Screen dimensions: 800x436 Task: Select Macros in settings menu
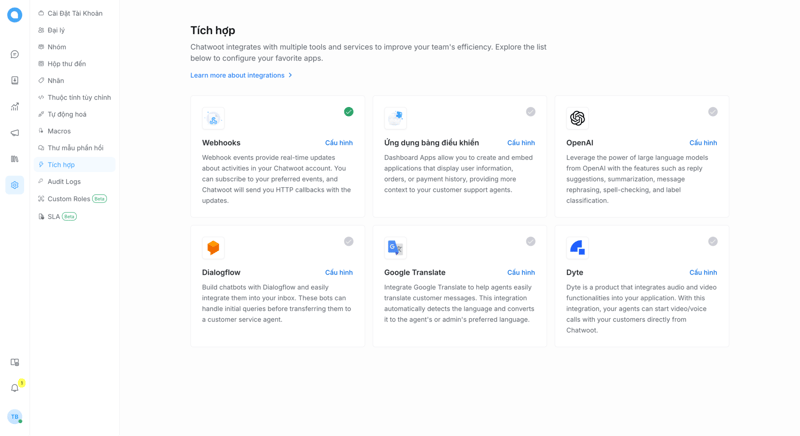pos(59,131)
